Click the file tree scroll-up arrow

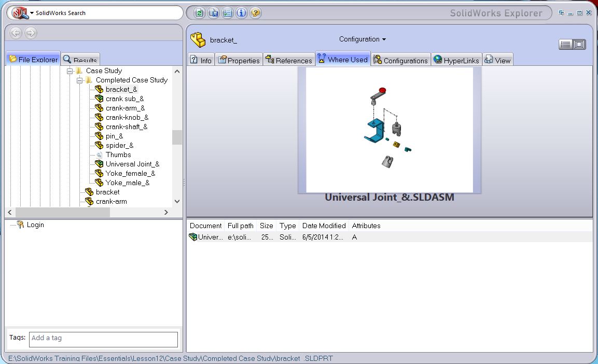pyautogui.click(x=177, y=71)
